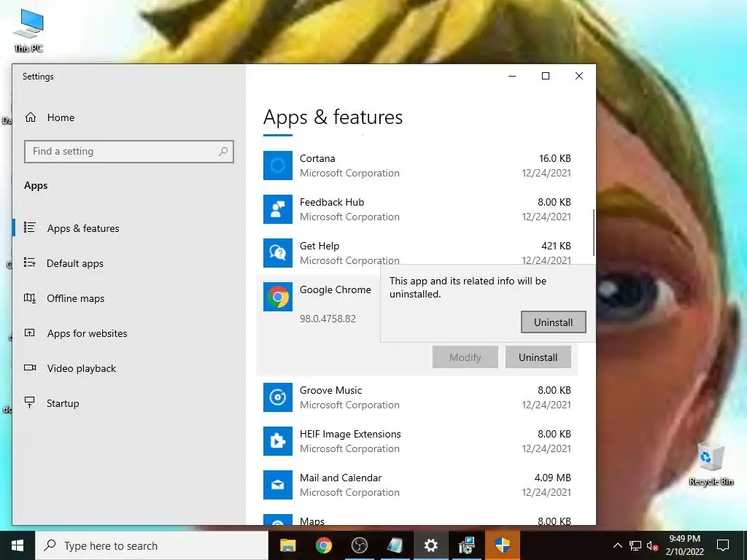Click the notepad-like taskbar icon after OBS
The image size is (747, 560).
pos(395,545)
